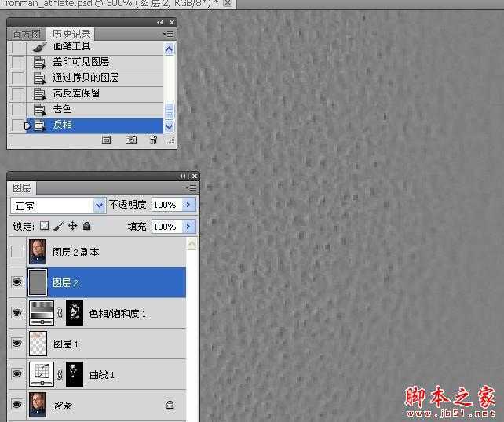
Task: Select the 背景 layer name
Action: (x=63, y=405)
